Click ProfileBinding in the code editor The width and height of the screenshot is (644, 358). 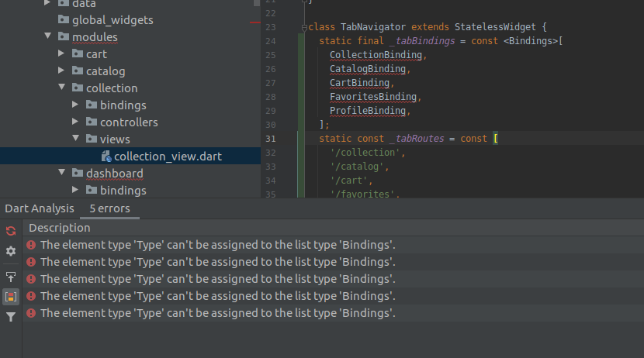pyautogui.click(x=368, y=111)
